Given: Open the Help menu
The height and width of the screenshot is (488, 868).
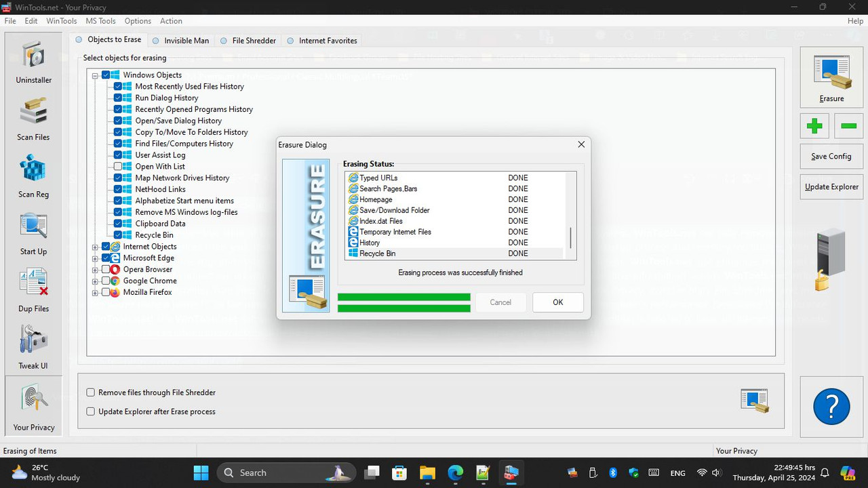Looking at the screenshot, I should (x=855, y=21).
